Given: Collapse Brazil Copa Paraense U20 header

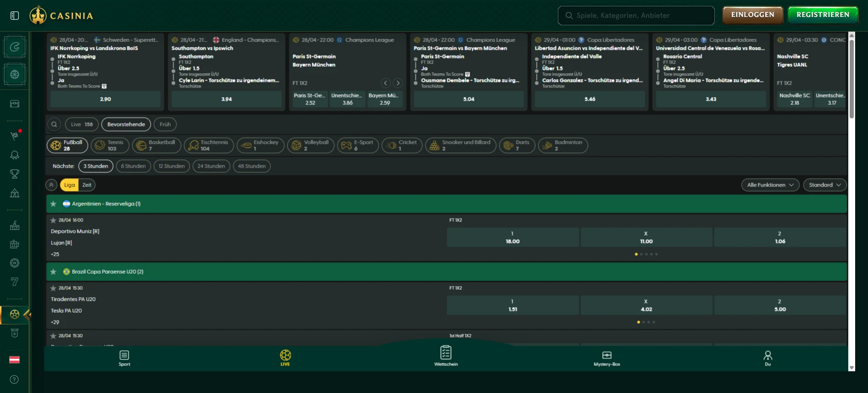Looking at the screenshot, I should (x=446, y=271).
